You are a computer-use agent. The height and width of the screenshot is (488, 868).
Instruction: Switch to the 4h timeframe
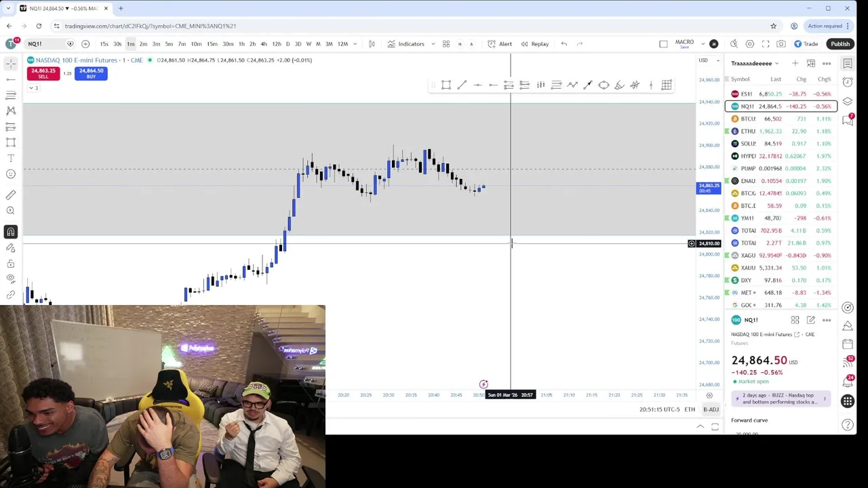264,44
